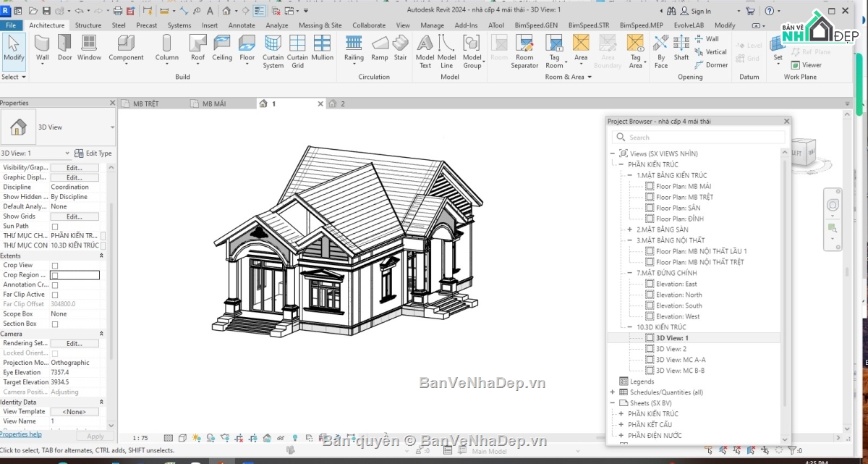Open the Annotate ribbon tab
The height and width of the screenshot is (464, 868).
tap(242, 25)
